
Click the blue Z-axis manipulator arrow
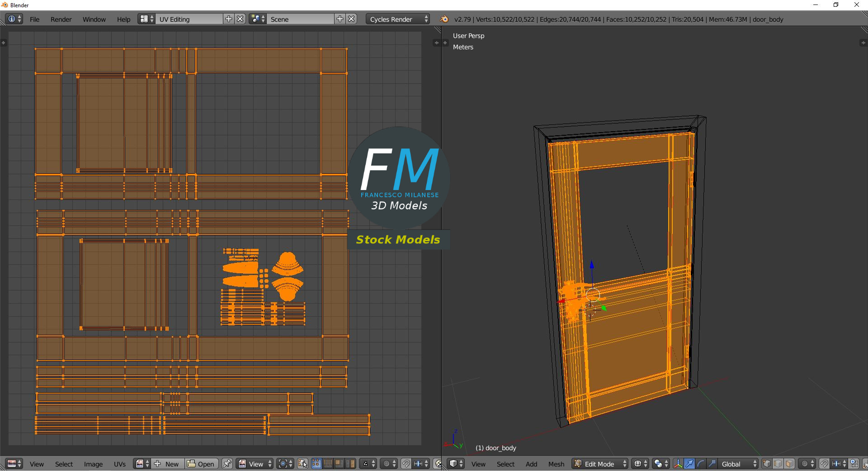click(x=592, y=265)
